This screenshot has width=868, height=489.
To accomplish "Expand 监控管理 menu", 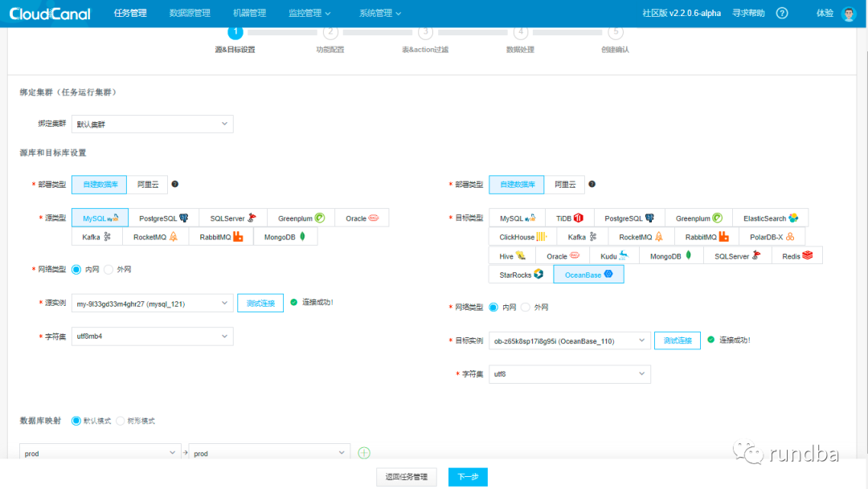I will (309, 13).
